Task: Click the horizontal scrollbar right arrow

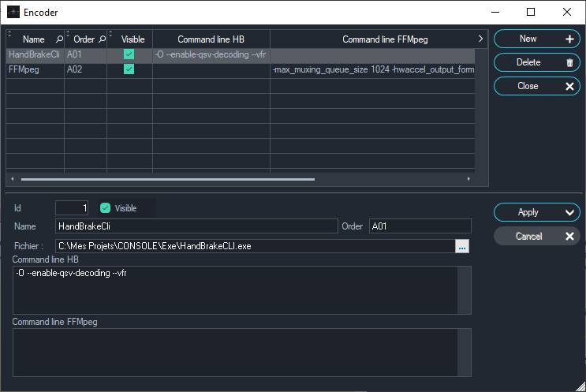Action: (468, 179)
